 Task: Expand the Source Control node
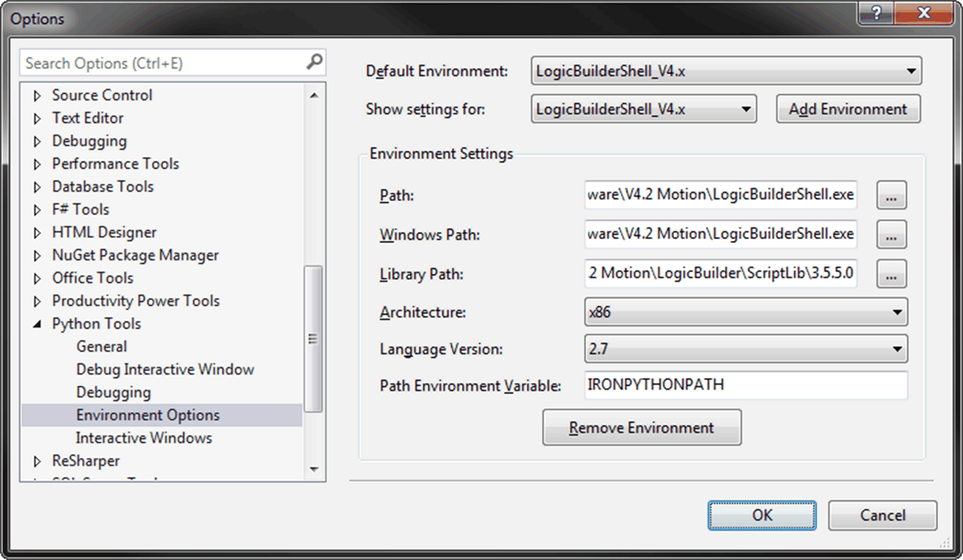[37, 96]
